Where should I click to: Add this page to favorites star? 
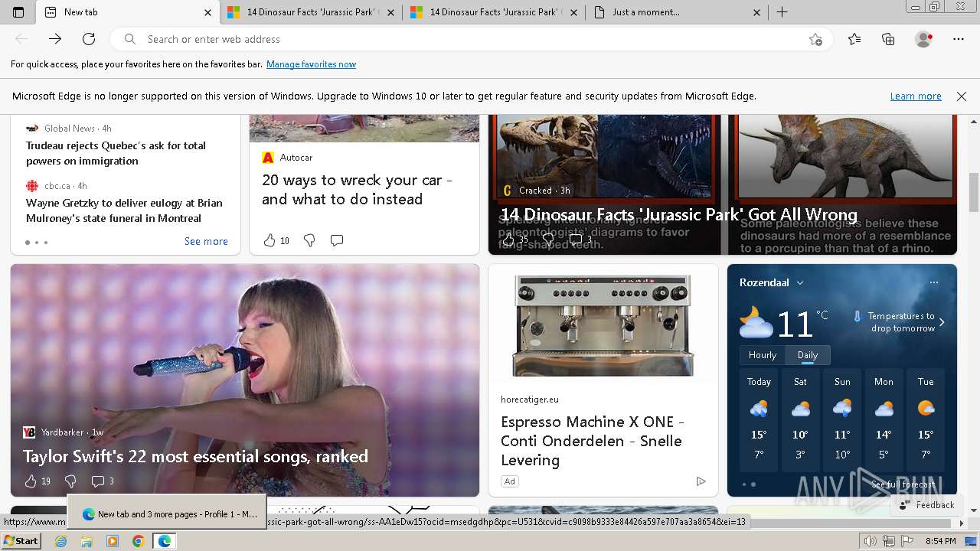815,39
